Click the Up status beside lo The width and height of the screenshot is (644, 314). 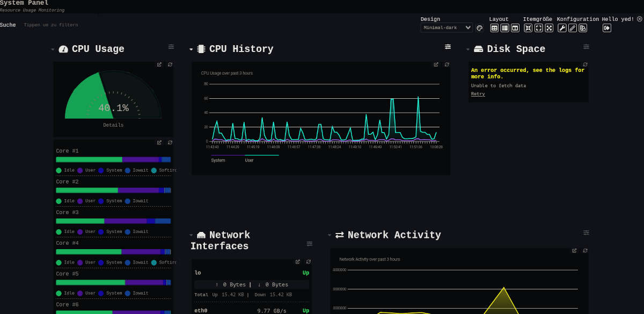(x=306, y=273)
